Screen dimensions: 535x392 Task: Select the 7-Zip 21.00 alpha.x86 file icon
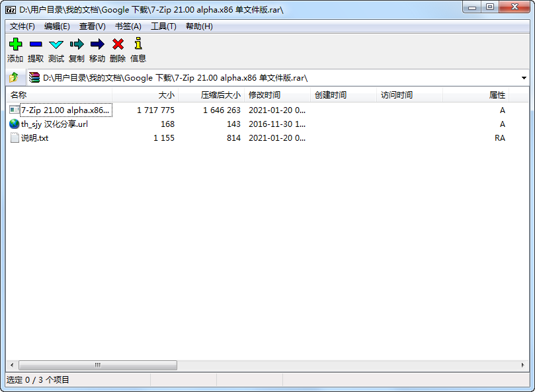click(15, 110)
